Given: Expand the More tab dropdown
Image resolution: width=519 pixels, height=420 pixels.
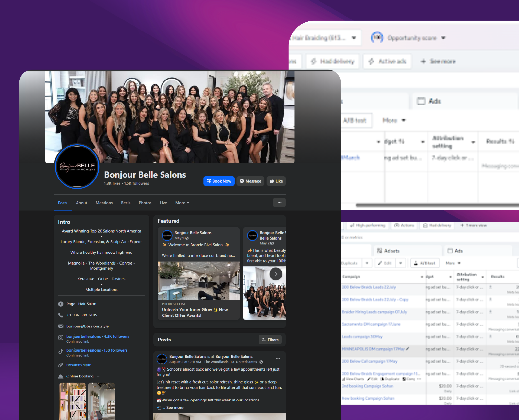Looking at the screenshot, I should click(182, 203).
